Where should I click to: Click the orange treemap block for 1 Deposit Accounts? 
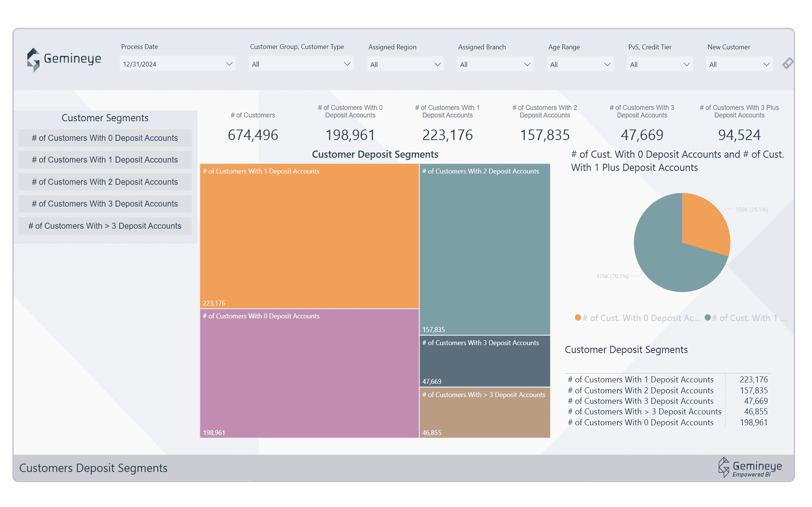pyautogui.click(x=309, y=234)
